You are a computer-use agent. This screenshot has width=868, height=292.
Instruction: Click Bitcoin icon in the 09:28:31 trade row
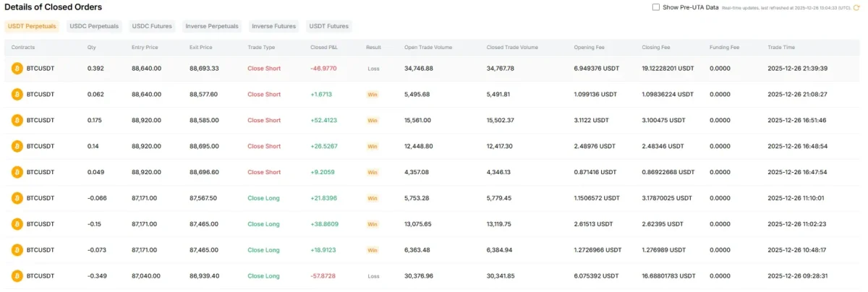click(x=17, y=276)
